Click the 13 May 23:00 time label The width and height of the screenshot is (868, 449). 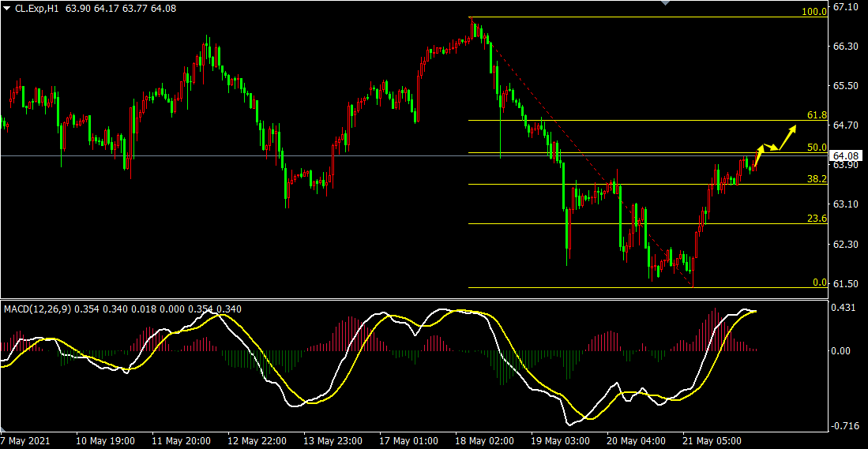(x=333, y=440)
